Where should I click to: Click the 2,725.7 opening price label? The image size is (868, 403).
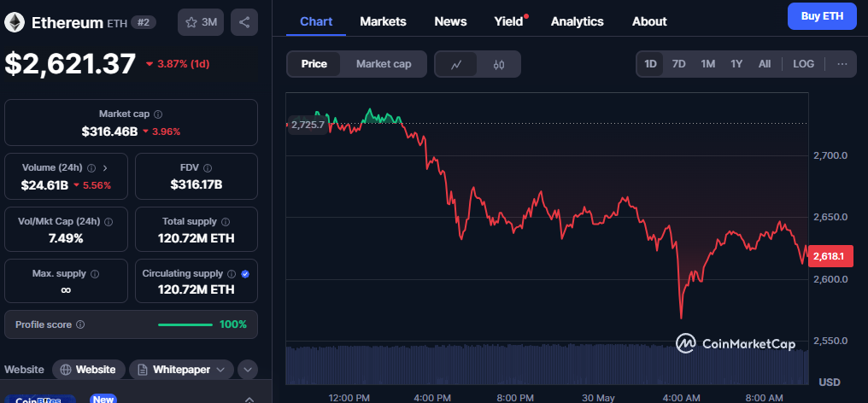point(308,125)
